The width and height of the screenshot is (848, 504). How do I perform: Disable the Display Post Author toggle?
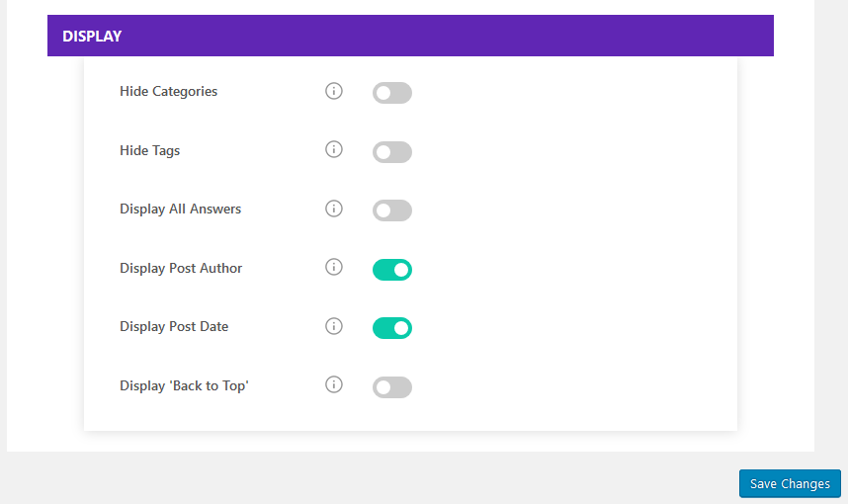(392, 270)
